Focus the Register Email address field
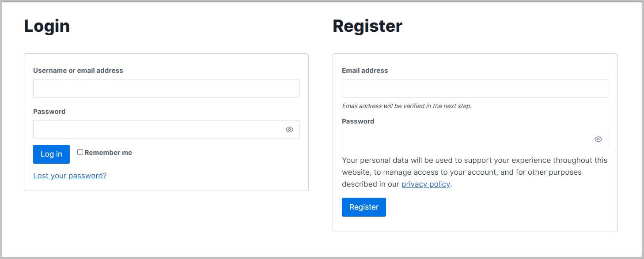 pos(475,88)
